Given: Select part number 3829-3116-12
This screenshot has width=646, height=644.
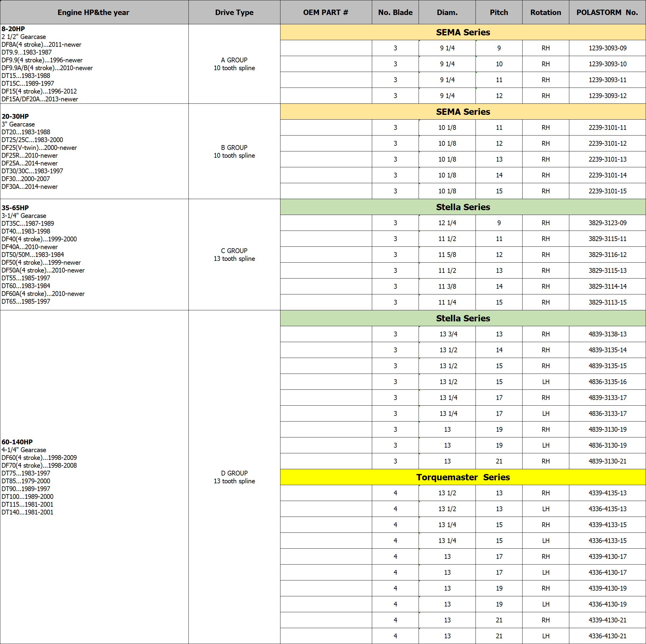Looking at the screenshot, I should (x=608, y=255).
